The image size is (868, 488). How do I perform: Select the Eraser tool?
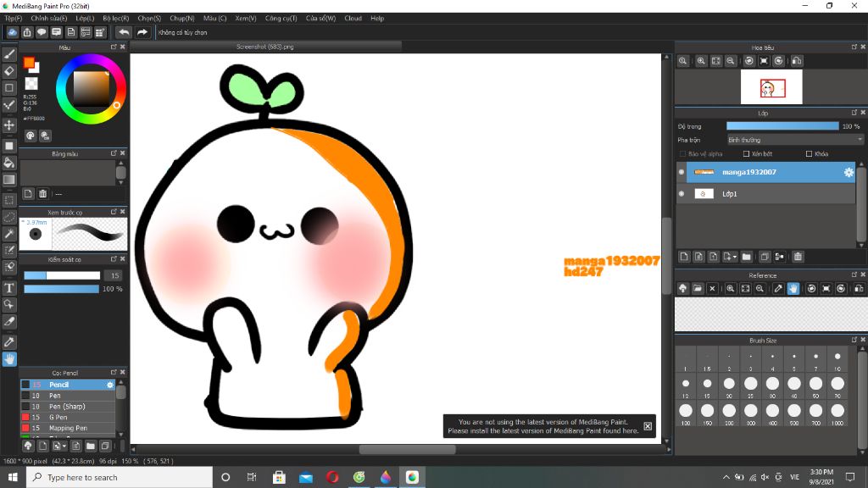click(x=9, y=71)
